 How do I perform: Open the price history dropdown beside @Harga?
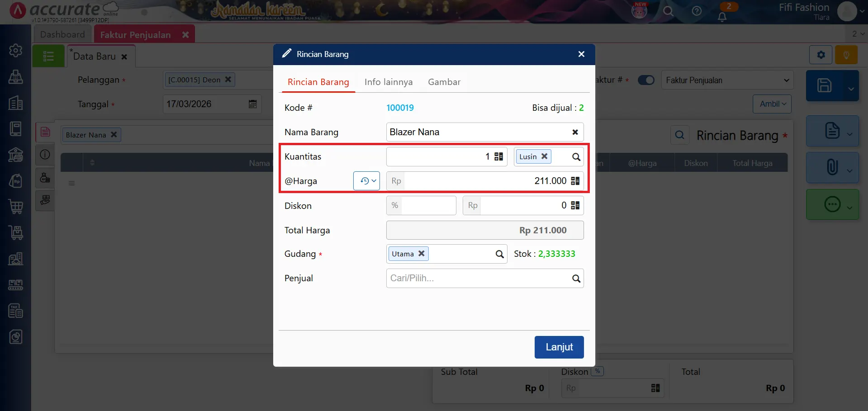point(366,181)
